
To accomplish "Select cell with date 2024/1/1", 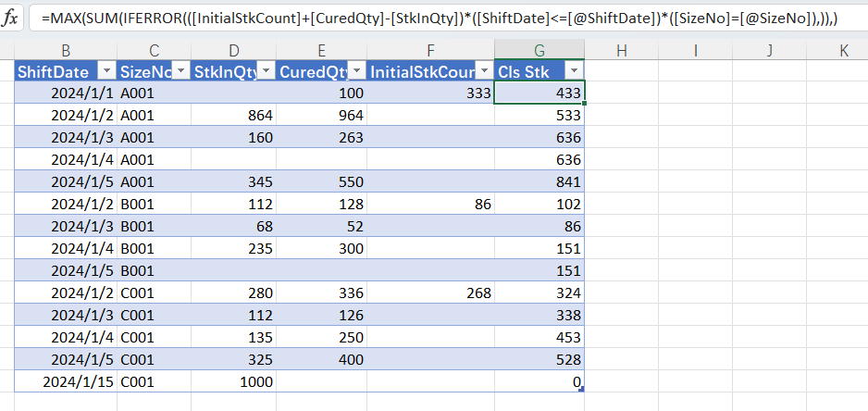I will pyautogui.click(x=66, y=93).
